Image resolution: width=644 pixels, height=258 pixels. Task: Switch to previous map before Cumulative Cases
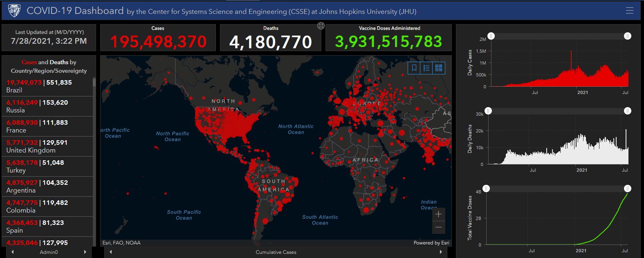(110, 252)
